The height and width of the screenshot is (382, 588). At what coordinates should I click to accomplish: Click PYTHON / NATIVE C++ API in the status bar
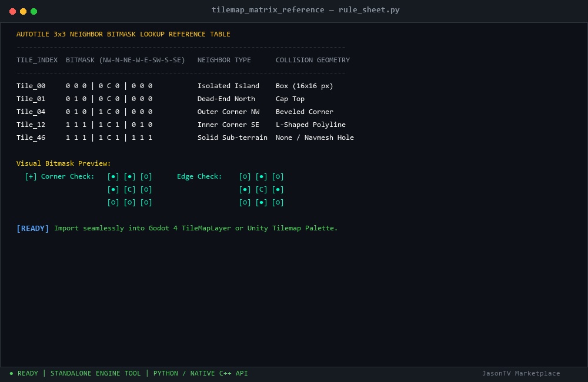(201, 373)
